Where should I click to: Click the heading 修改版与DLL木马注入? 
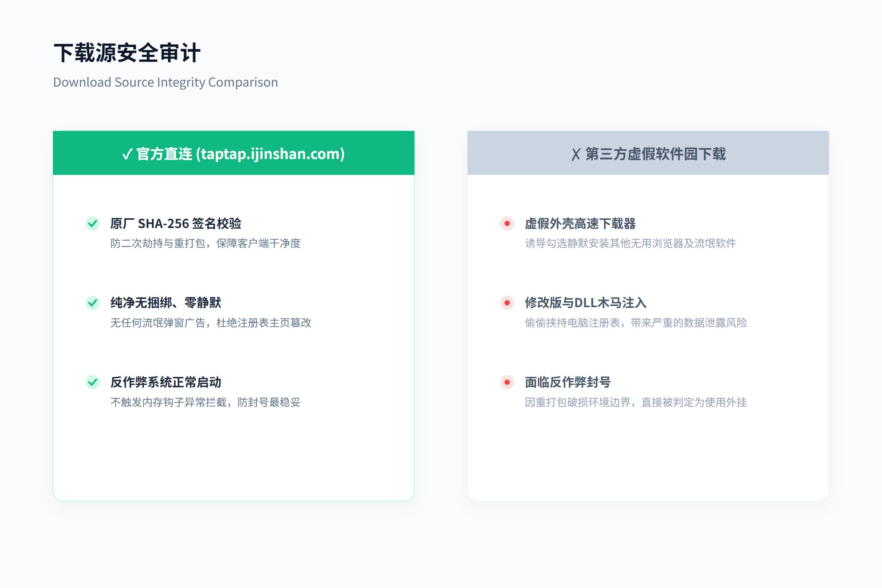(586, 303)
